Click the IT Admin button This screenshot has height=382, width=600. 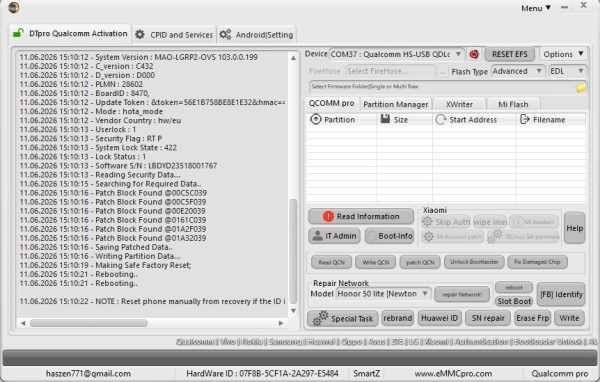(334, 236)
